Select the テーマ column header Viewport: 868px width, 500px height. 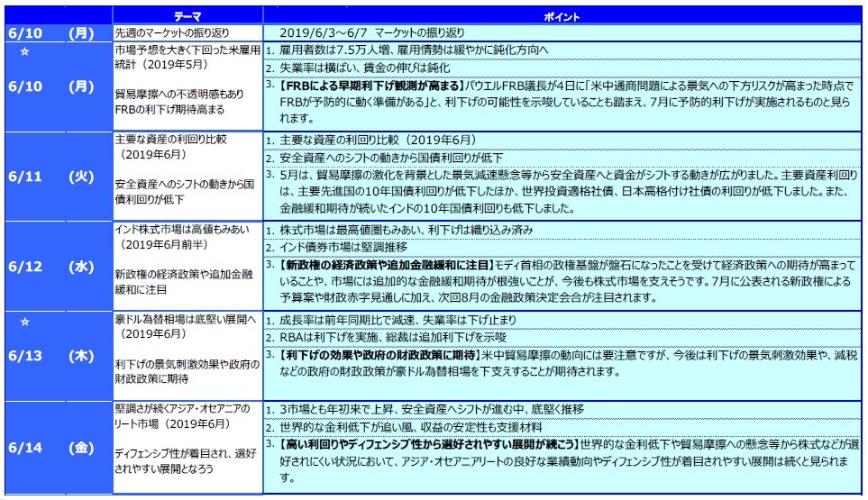point(188,17)
